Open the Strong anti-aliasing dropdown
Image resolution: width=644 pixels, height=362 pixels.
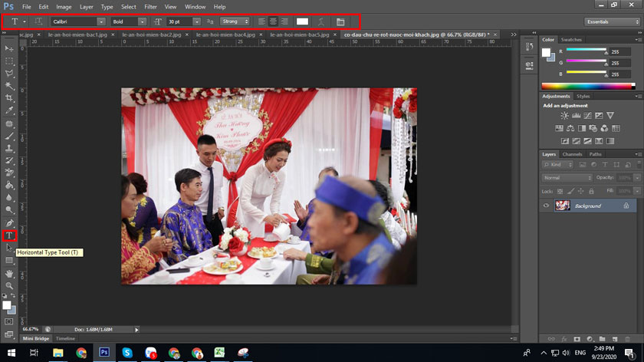pyautogui.click(x=235, y=21)
